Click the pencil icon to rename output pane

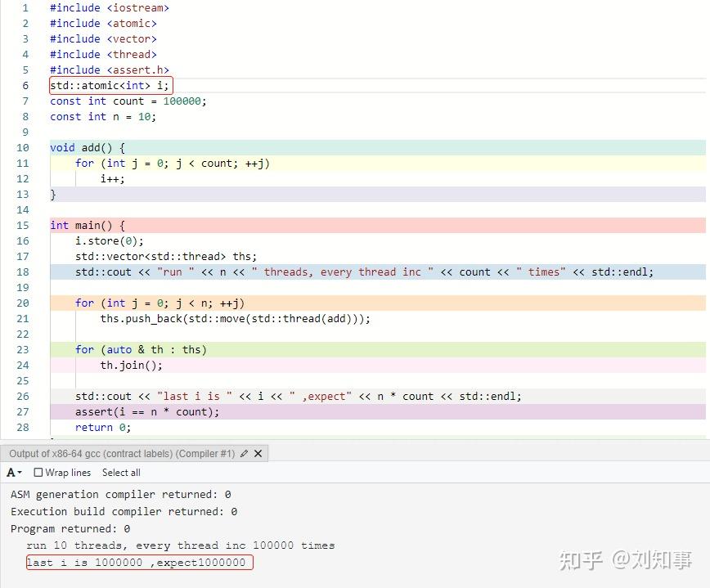[244, 454]
